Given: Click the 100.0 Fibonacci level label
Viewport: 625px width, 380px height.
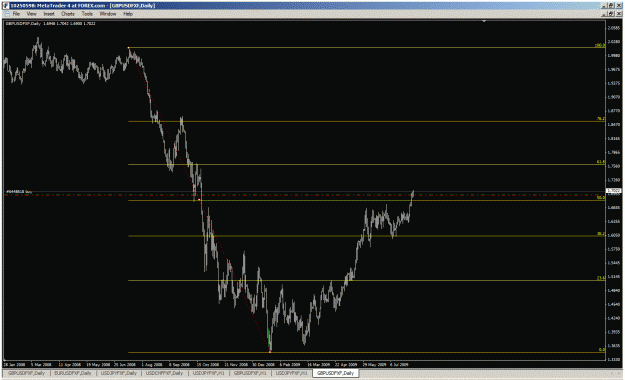Looking at the screenshot, I should [599, 45].
